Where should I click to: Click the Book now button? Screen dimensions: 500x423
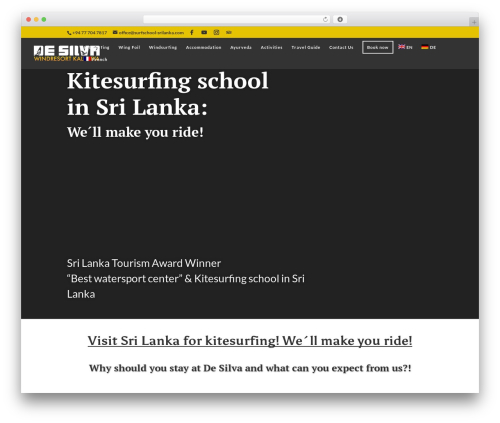(x=378, y=47)
